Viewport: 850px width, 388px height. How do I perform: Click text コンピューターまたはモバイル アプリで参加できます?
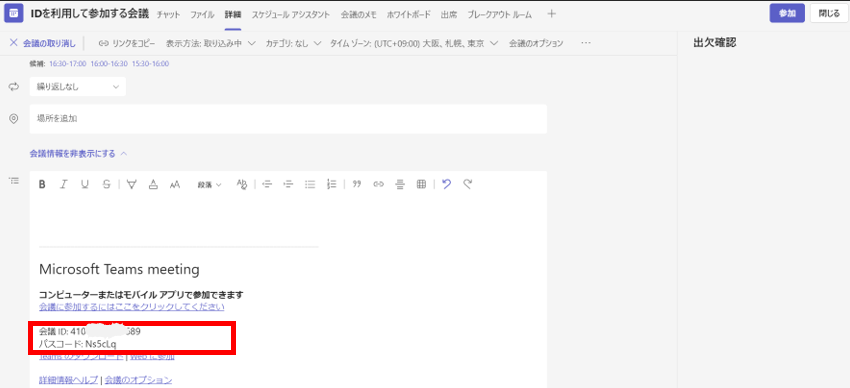(x=141, y=295)
